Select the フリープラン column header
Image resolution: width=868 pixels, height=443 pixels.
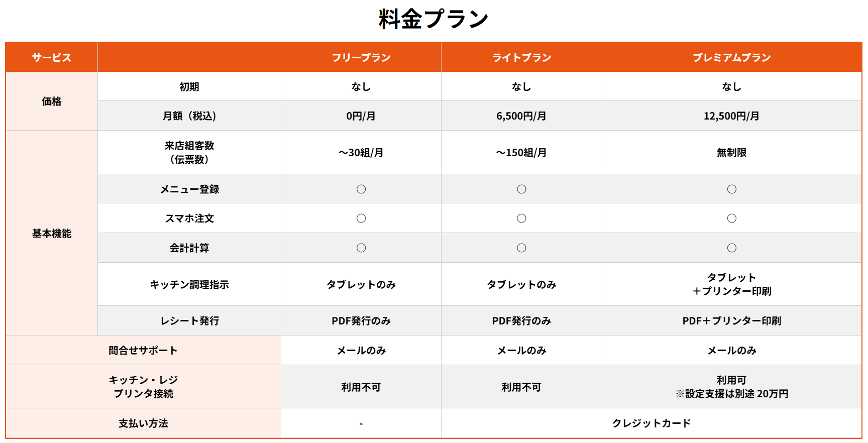(x=361, y=57)
